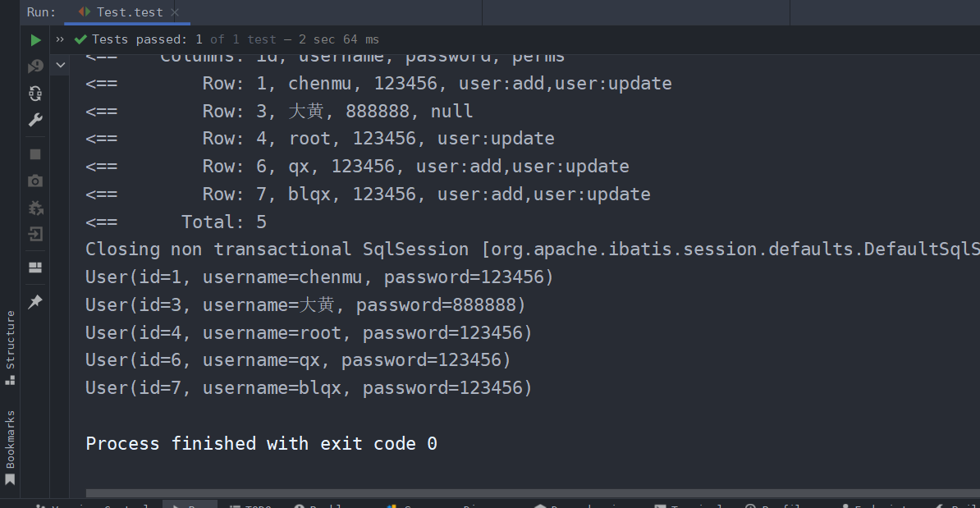Open test runner settings via the wrench icon
Screen dimensions: 980x508
coord(34,120)
